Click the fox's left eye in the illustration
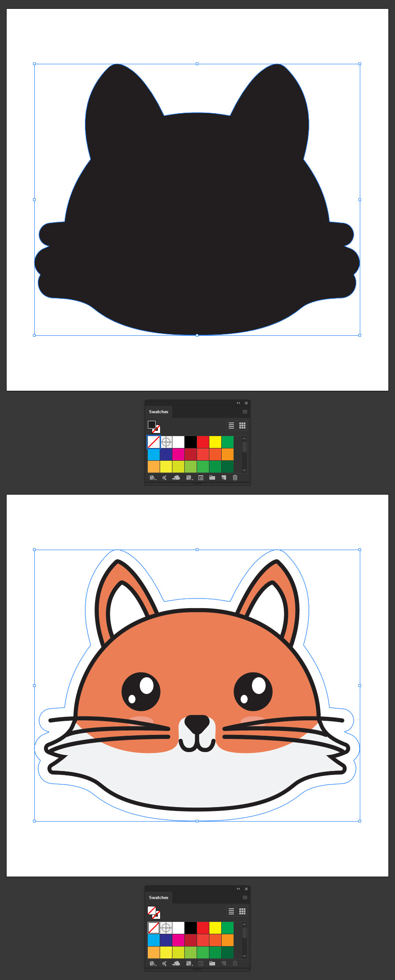The image size is (395, 980). [141, 691]
